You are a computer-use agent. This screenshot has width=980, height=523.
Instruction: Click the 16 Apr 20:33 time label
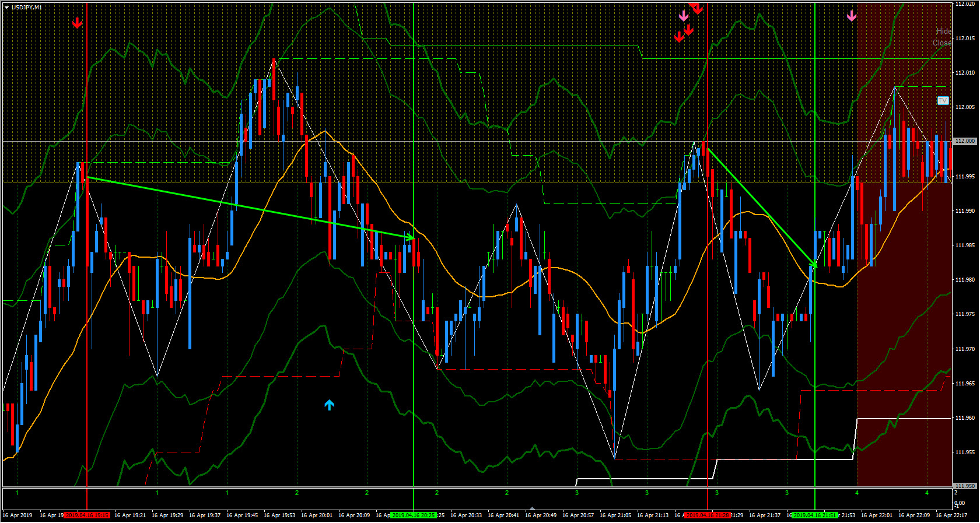(x=467, y=515)
